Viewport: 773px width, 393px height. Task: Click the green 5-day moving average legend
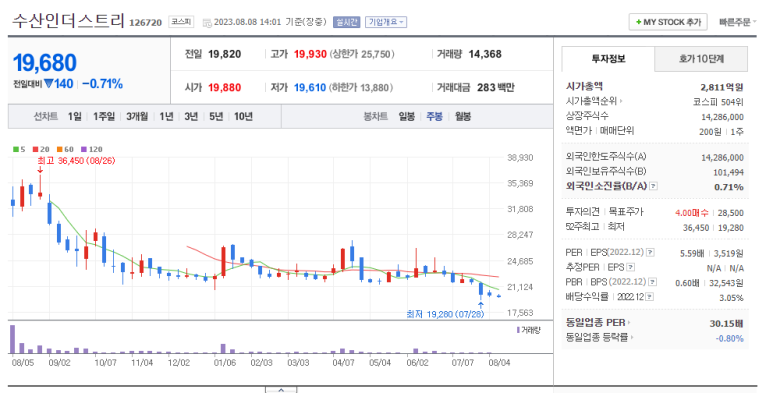click(x=19, y=149)
